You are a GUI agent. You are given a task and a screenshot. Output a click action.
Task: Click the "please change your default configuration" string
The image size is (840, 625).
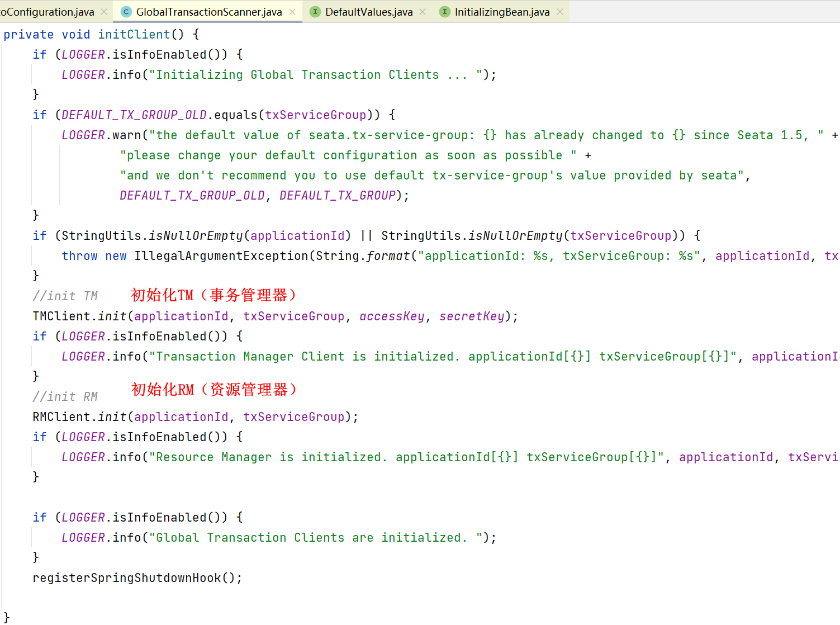point(348,155)
